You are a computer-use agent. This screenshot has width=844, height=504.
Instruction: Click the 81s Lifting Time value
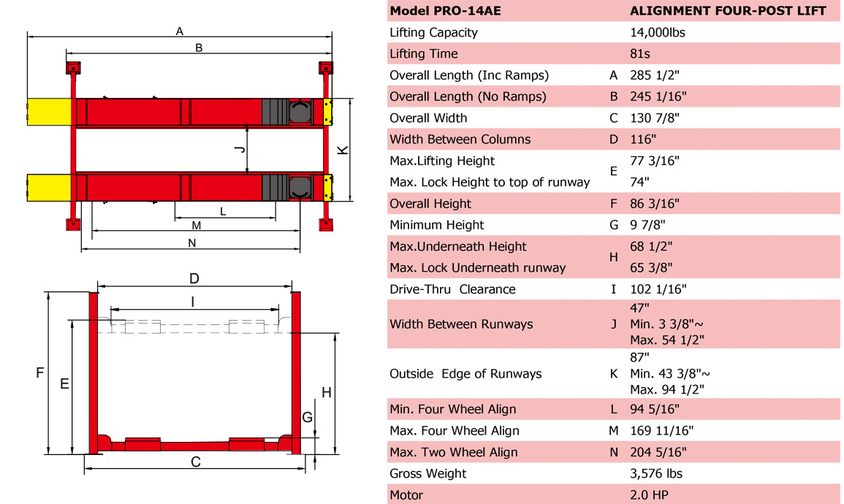point(640,53)
